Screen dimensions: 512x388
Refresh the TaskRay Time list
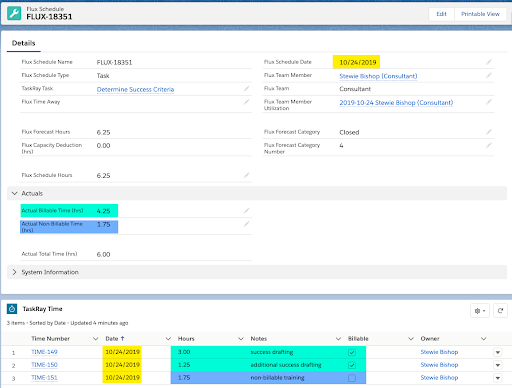point(500,311)
